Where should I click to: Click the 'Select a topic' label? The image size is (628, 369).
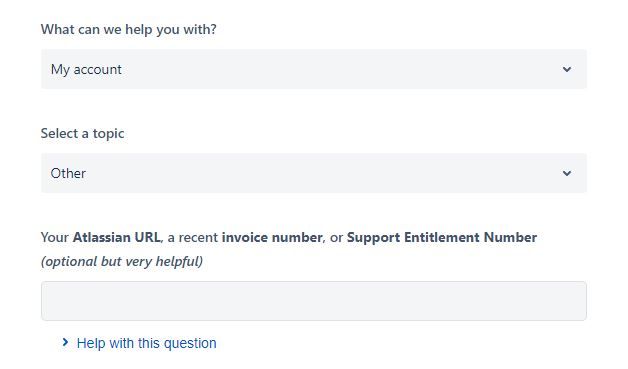[x=83, y=133]
